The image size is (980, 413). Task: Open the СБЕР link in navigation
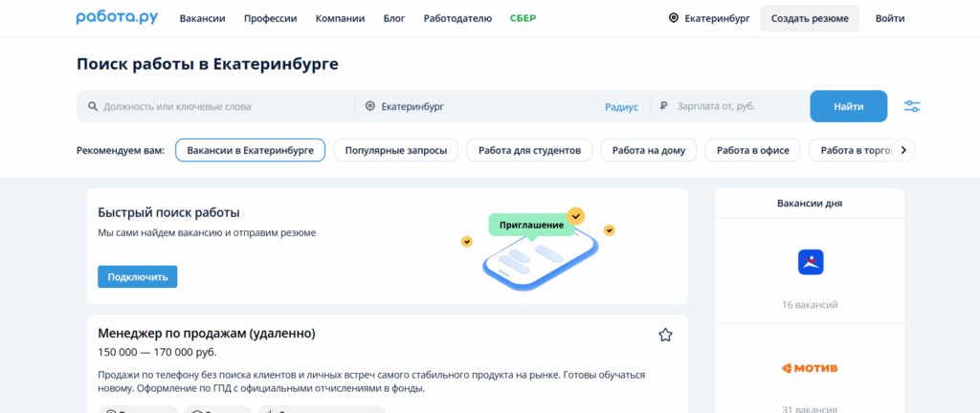[523, 18]
